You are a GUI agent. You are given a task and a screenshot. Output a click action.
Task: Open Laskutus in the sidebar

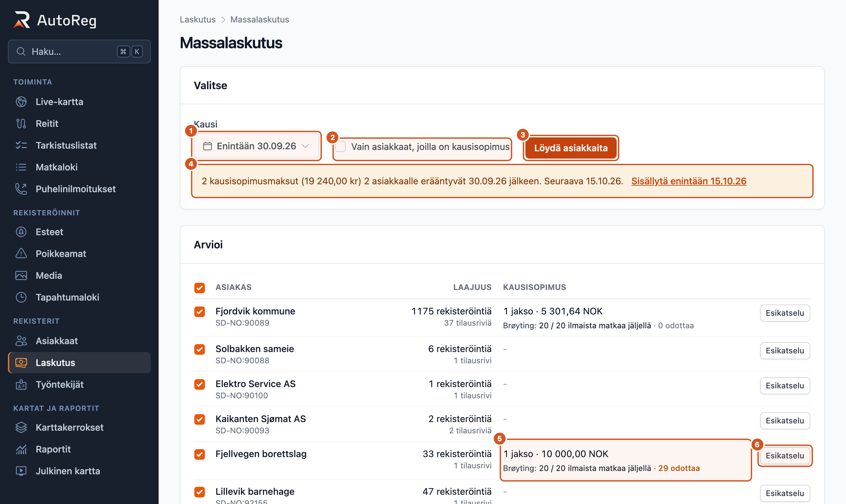(79, 363)
